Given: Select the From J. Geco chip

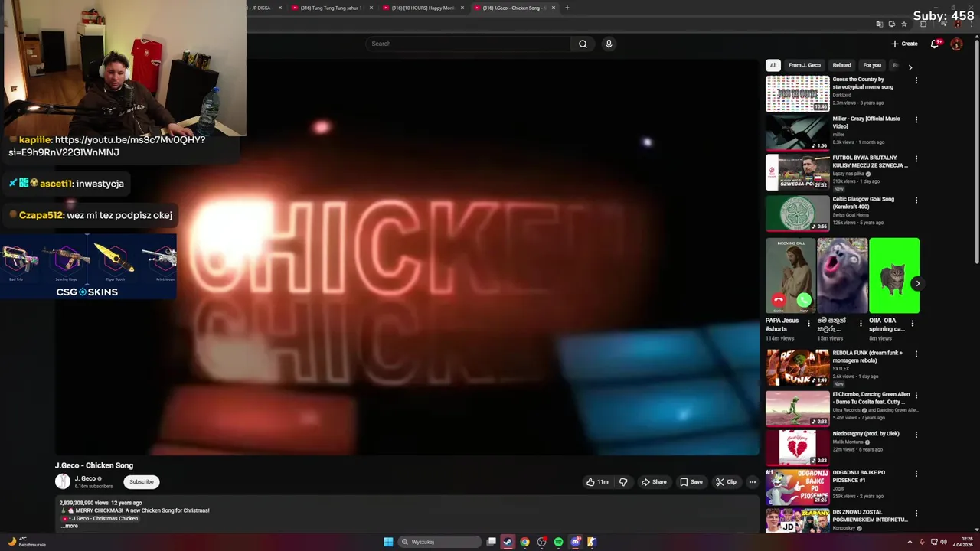Looking at the screenshot, I should [804, 65].
